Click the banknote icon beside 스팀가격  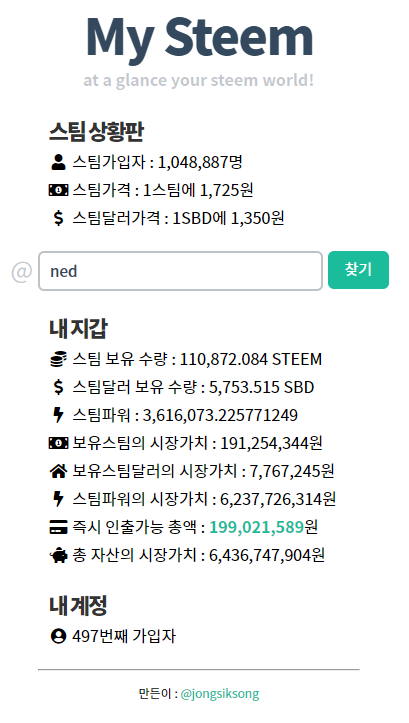click(58, 190)
